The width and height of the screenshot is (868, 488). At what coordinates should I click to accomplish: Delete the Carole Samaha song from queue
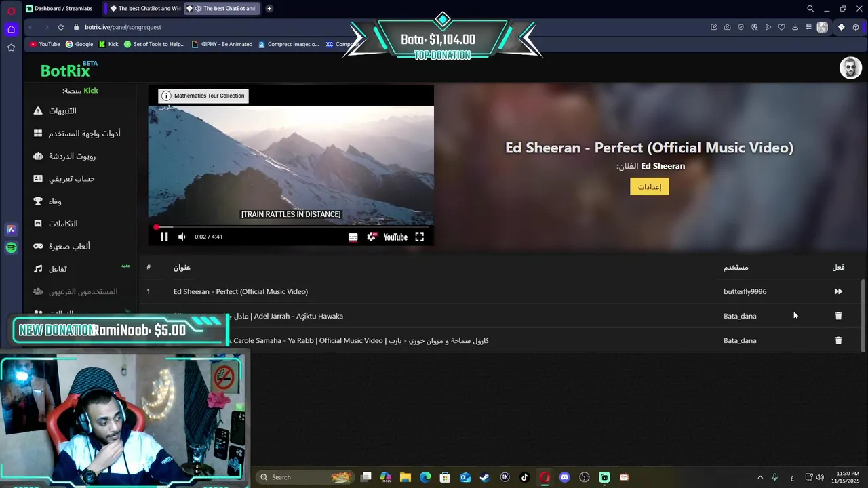838,340
